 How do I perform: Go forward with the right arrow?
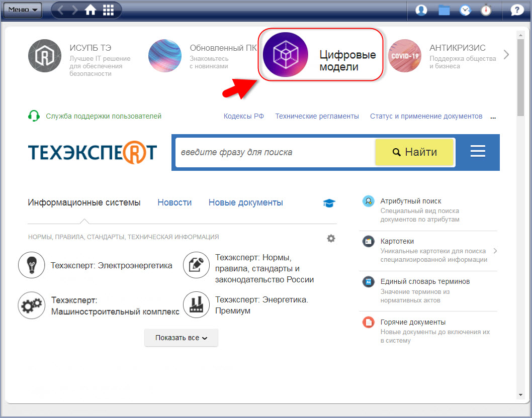(x=74, y=10)
